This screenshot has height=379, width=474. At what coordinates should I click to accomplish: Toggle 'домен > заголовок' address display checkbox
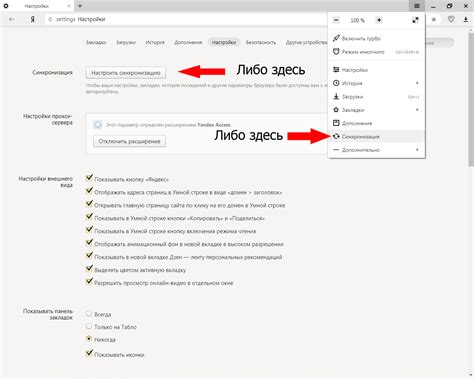pyautogui.click(x=89, y=191)
